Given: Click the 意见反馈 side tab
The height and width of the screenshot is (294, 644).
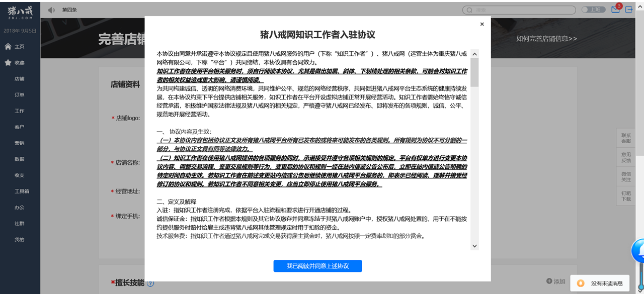Looking at the screenshot, I should coord(626,157).
